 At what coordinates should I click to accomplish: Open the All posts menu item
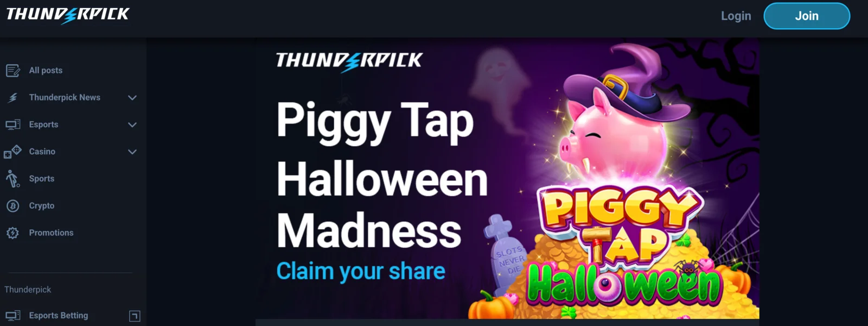(x=46, y=71)
